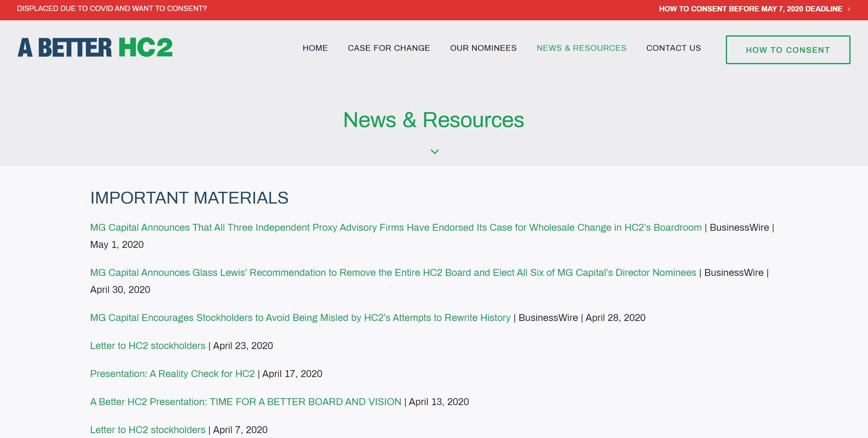This screenshot has height=438, width=868.
Task: Open the April 7 Letter to HC2 stockholders
Action: (x=147, y=430)
